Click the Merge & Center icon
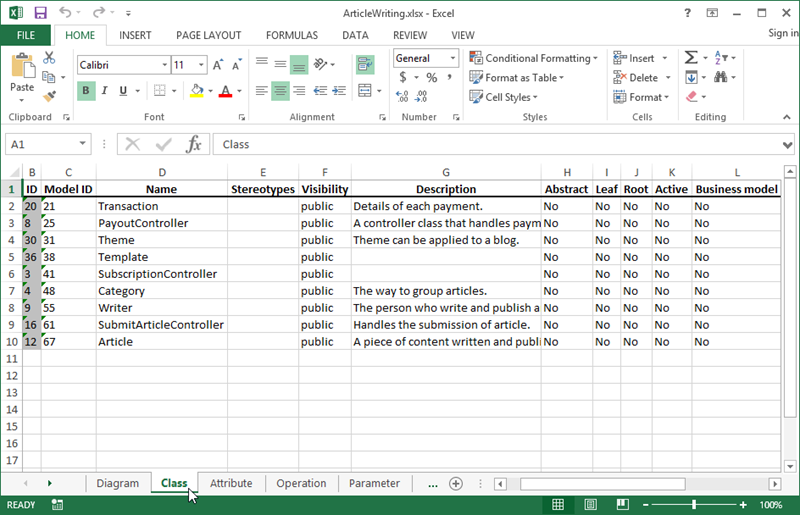 pos(365,91)
